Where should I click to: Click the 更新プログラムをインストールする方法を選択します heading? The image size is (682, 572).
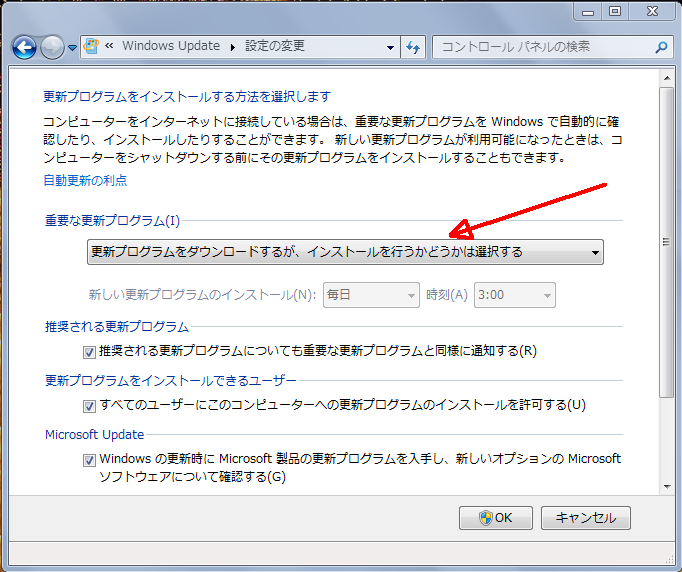tap(187, 96)
